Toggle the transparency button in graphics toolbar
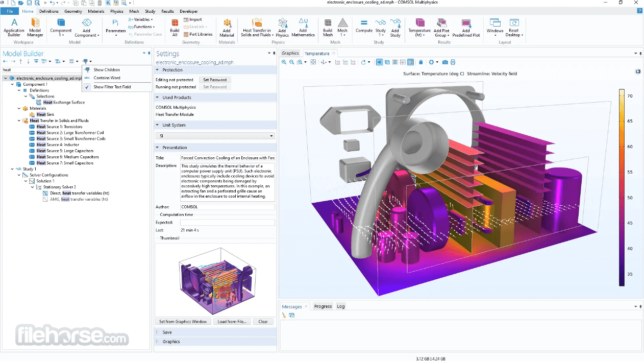 [x=387, y=62]
